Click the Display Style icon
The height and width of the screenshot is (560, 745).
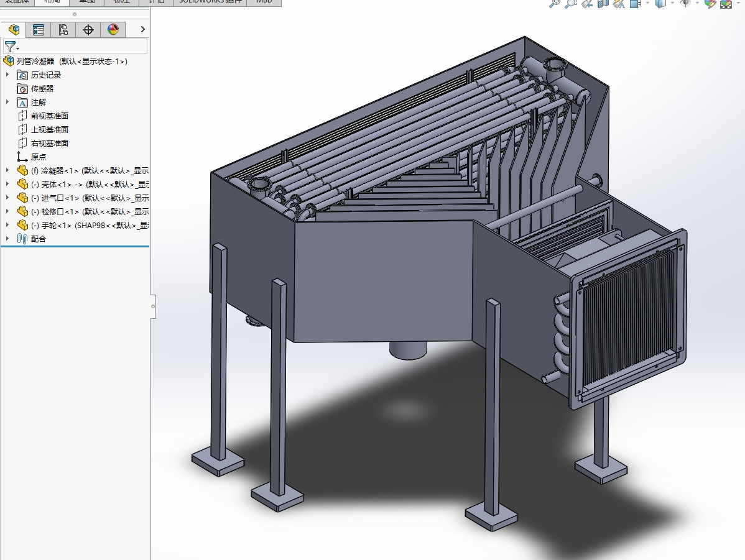(660, 4)
